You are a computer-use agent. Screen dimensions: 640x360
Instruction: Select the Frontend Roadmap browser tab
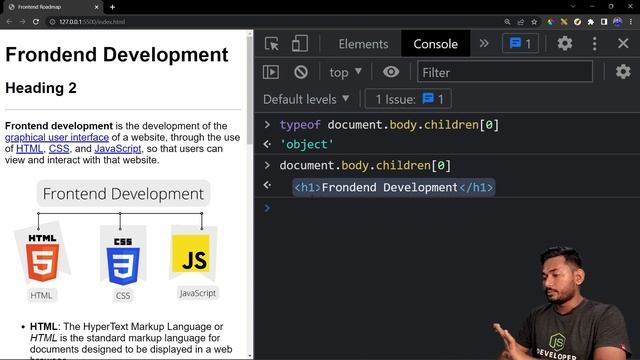click(x=53, y=7)
